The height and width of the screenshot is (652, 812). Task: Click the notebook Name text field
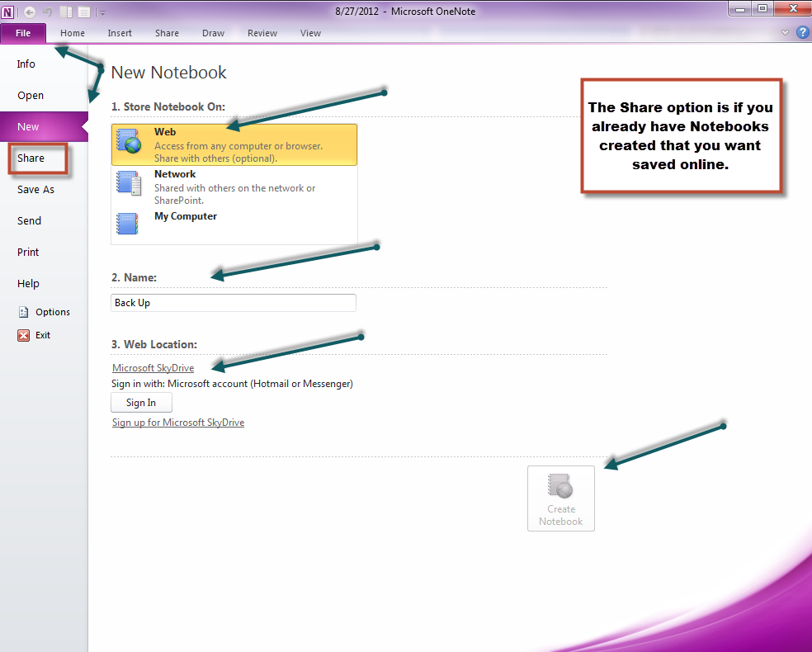pyautogui.click(x=234, y=303)
